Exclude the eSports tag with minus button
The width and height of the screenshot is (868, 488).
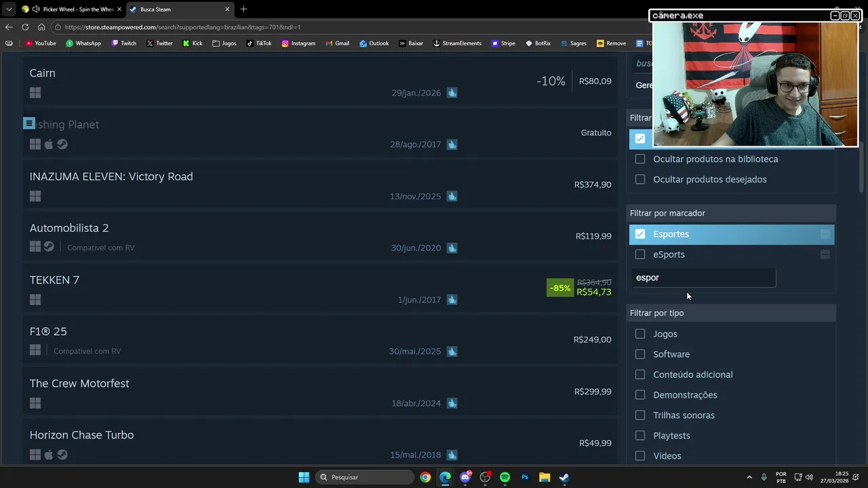(x=825, y=254)
